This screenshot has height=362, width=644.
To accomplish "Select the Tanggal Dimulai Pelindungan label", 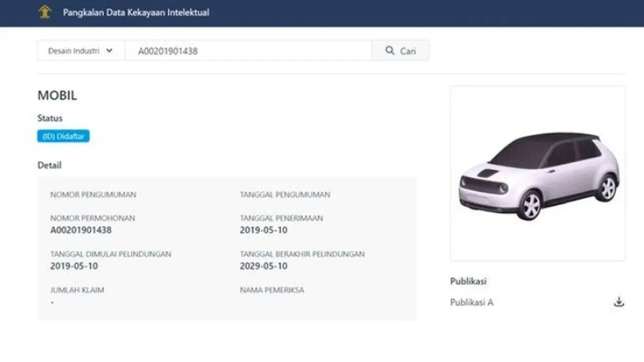I will coord(111,254).
